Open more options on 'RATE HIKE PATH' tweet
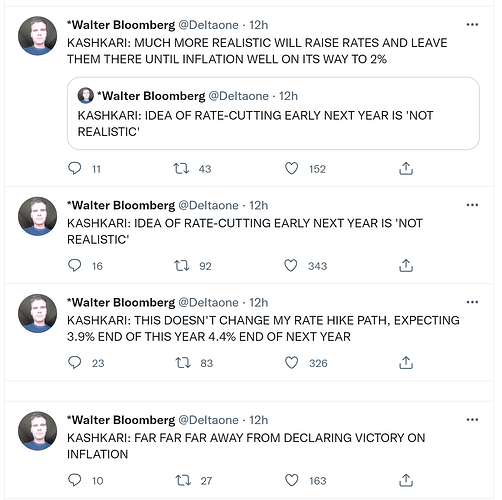The image size is (502, 500). tap(472, 302)
